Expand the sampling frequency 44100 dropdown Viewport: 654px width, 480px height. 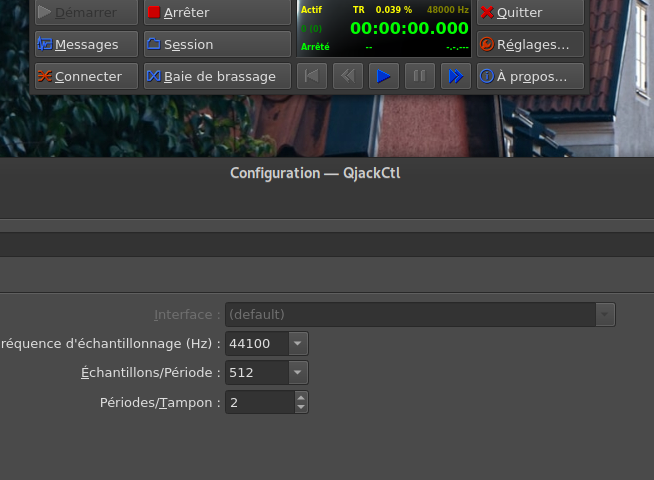(298, 344)
